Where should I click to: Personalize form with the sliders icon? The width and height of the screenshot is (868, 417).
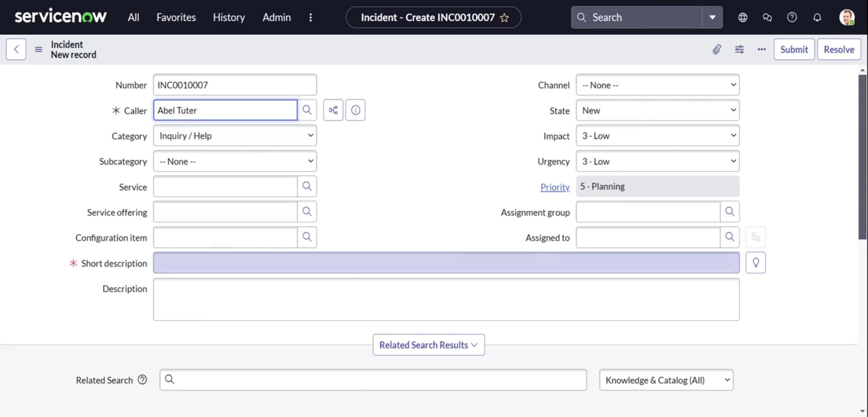click(x=739, y=49)
